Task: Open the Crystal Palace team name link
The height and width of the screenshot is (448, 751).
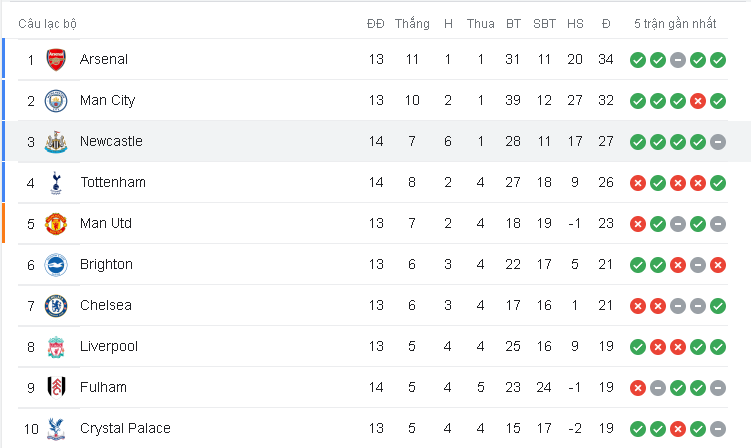Action: (125, 428)
